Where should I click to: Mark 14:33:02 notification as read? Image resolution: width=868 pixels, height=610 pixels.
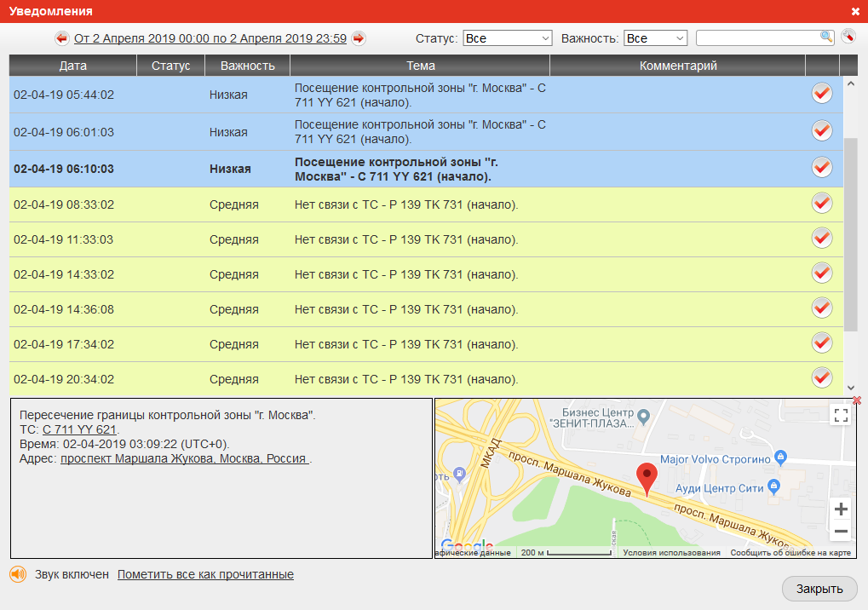click(x=821, y=273)
